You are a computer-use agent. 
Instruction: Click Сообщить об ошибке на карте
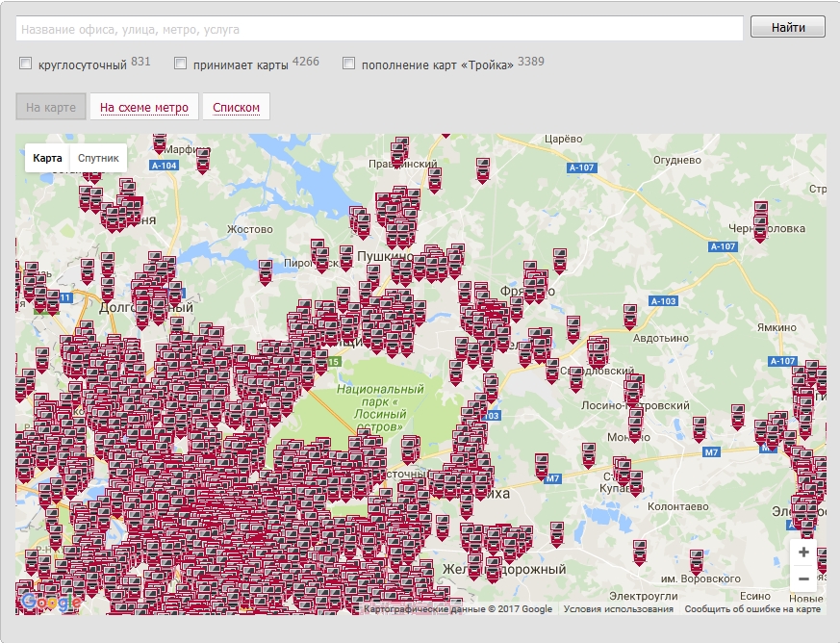pos(751,608)
